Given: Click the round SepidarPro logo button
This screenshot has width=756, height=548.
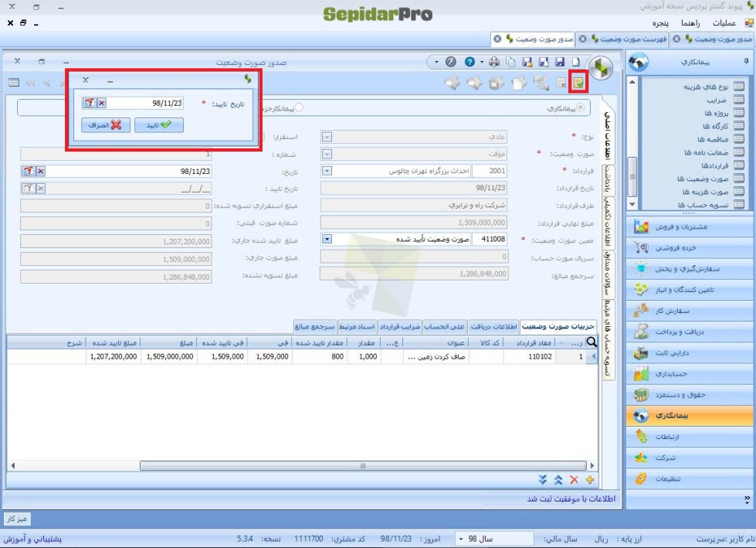Looking at the screenshot, I should pyautogui.click(x=601, y=68).
